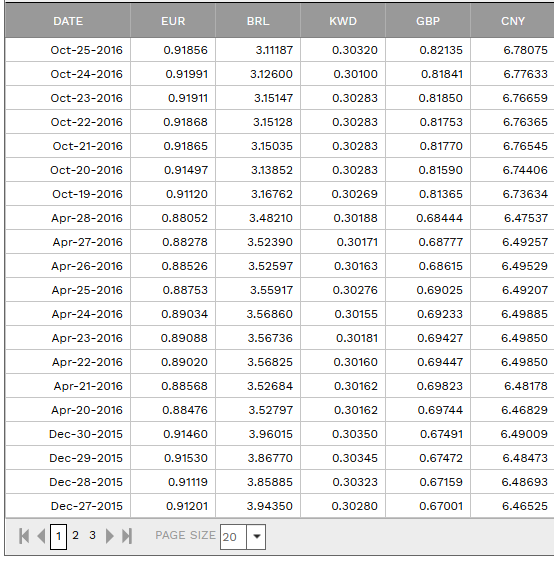The height and width of the screenshot is (561, 554).
Task: Click GBP value 0.68777
Action: coord(441,242)
